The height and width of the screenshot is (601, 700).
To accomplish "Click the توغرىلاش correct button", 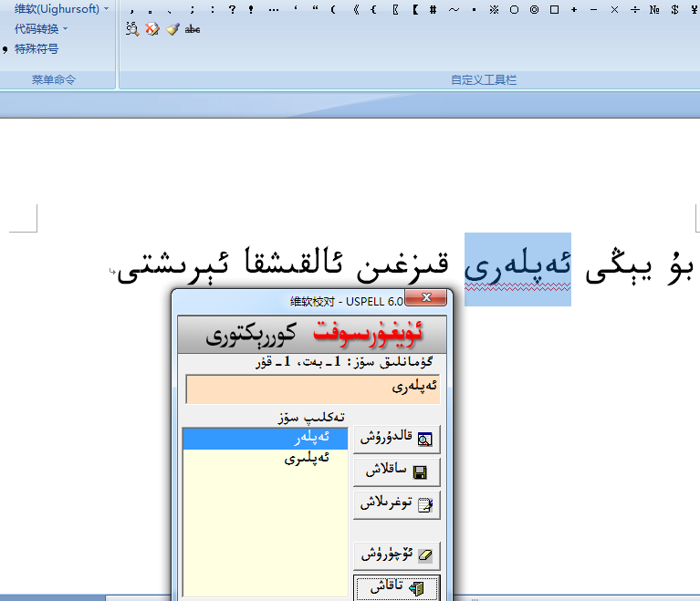I will click(x=396, y=504).
